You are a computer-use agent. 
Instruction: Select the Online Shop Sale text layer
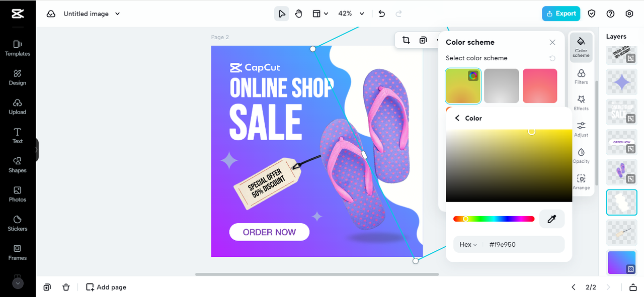pyautogui.click(x=622, y=112)
